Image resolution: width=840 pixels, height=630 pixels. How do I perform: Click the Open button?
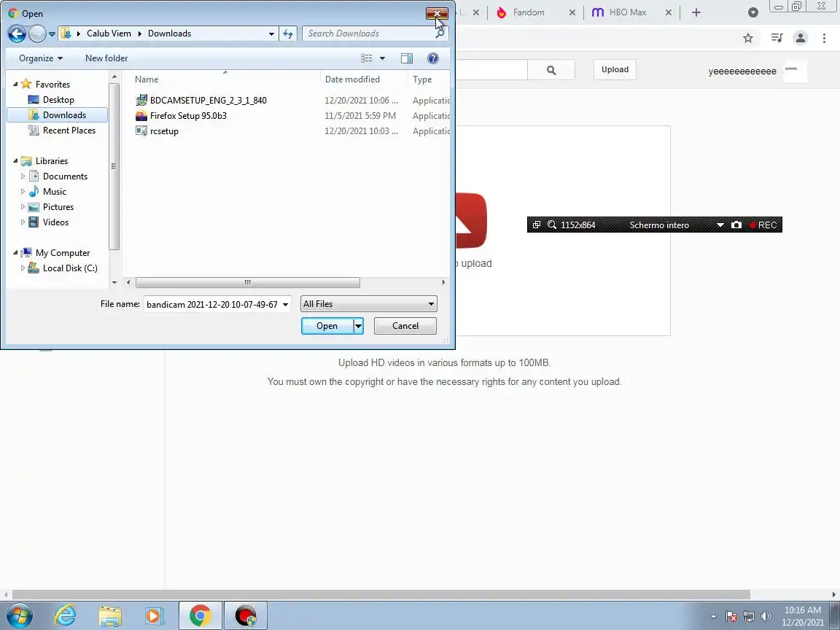tap(327, 326)
